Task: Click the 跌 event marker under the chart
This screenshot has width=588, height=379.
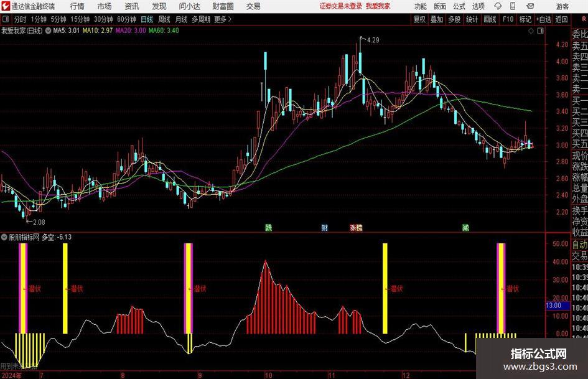Action: point(269,227)
